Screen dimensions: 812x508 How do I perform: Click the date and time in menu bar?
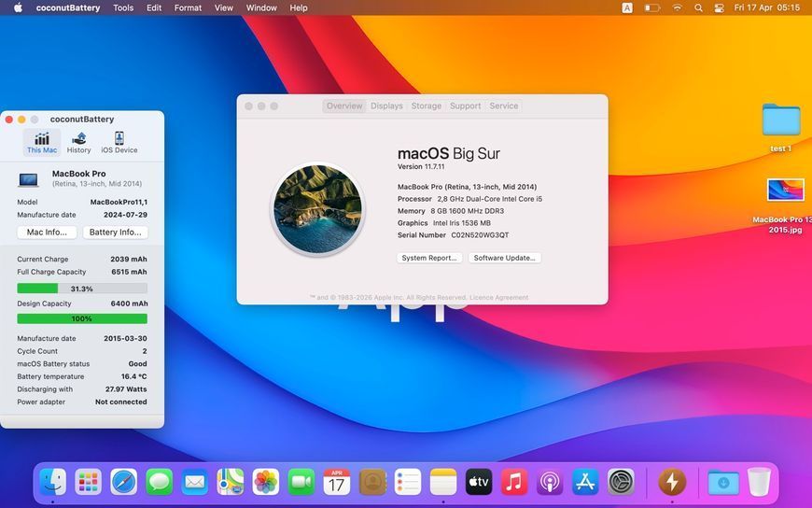tap(767, 7)
